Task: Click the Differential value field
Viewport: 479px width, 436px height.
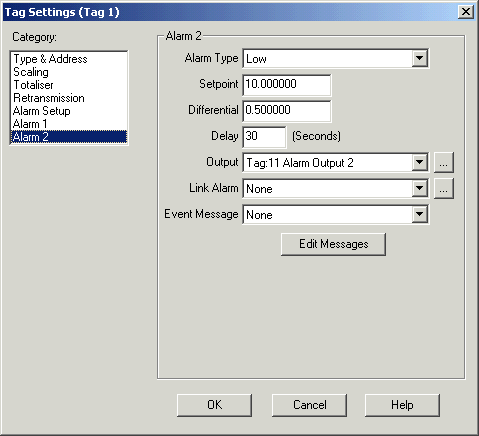Action: click(x=287, y=111)
